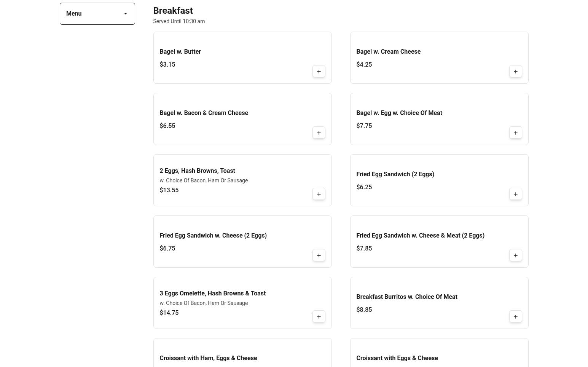The height and width of the screenshot is (367, 588).
Task: Open Croissant with Eggs & Cheese card
Action: (397, 358)
